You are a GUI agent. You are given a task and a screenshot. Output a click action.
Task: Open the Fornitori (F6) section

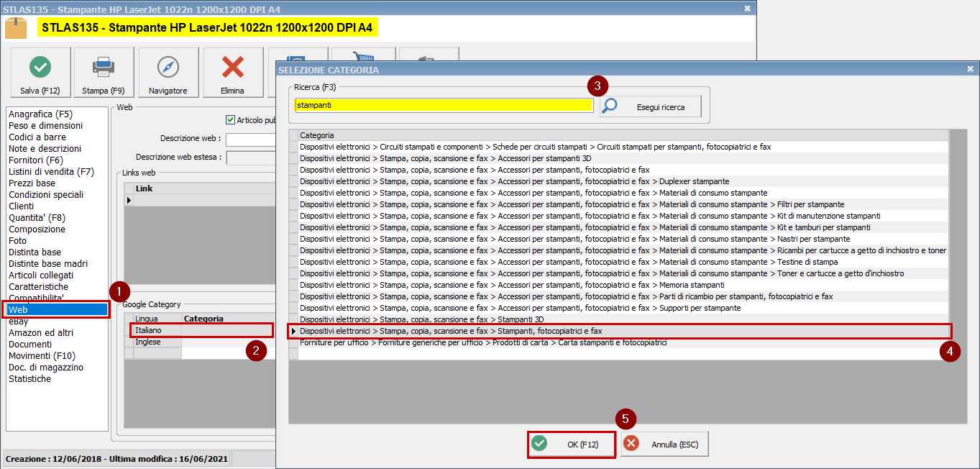tap(36, 160)
